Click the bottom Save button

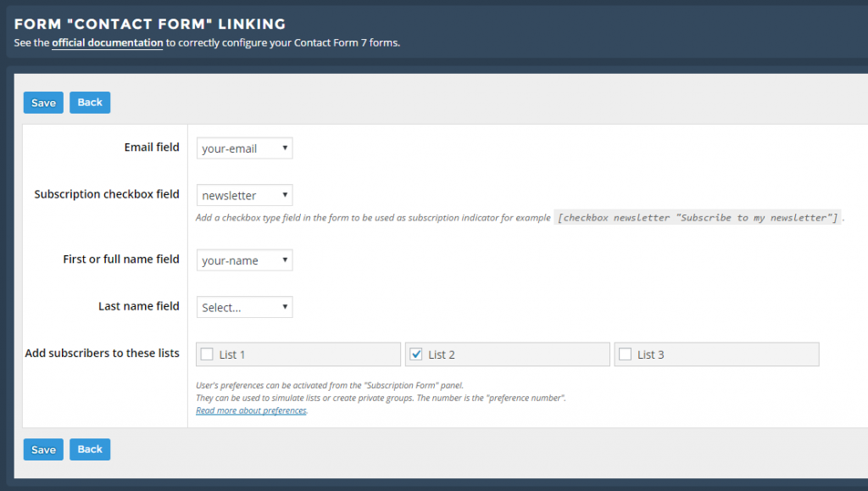(43, 449)
